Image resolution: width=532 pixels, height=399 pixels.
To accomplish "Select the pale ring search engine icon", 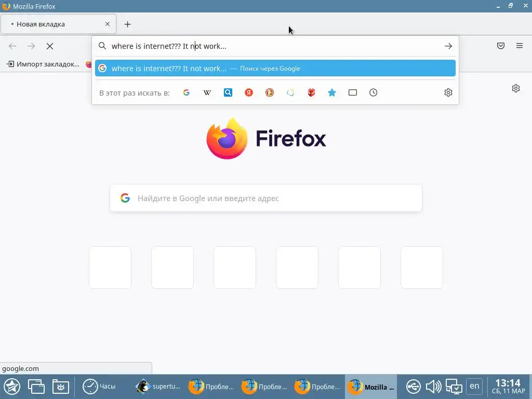I will point(290,92).
